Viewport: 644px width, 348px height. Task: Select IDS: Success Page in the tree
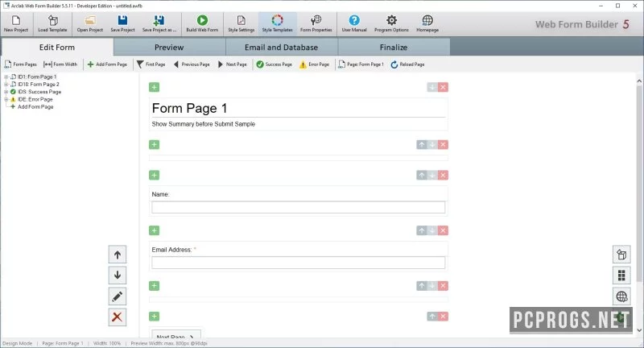(x=39, y=92)
